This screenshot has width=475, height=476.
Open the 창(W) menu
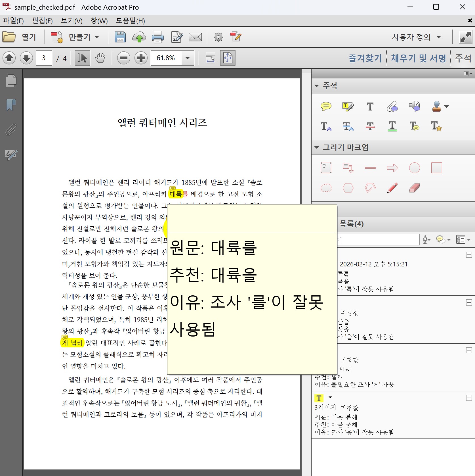pyautogui.click(x=99, y=21)
